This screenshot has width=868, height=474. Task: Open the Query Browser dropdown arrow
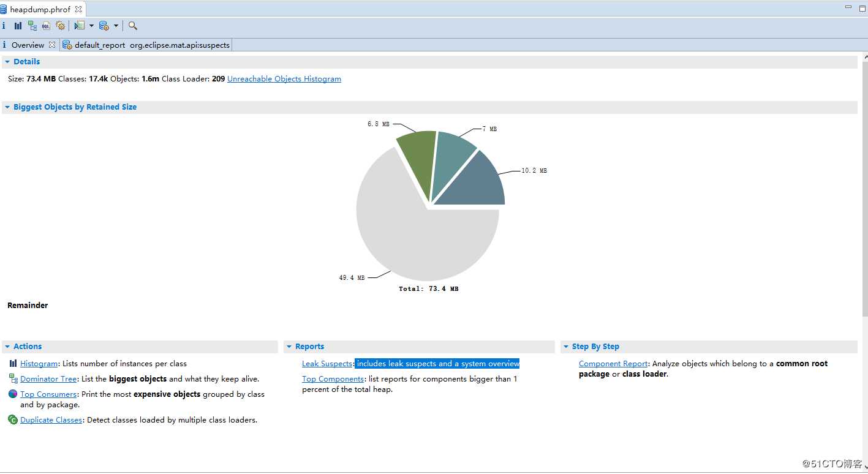(116, 26)
